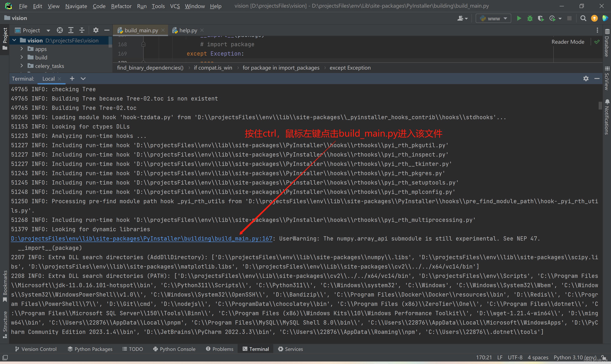Run the www configuration
This screenshot has height=364, width=611.
pyautogui.click(x=519, y=18)
